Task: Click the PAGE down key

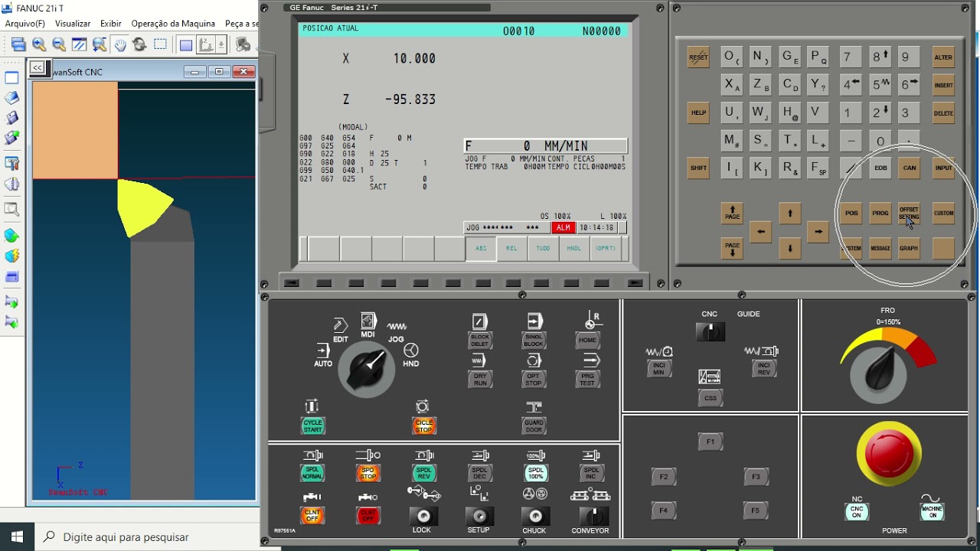Action: 733,248
